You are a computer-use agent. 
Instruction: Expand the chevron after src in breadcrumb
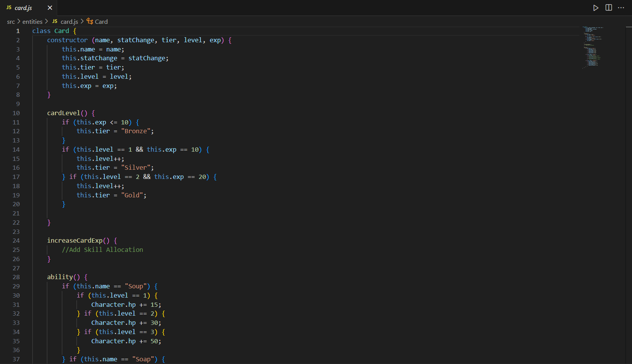(x=18, y=22)
